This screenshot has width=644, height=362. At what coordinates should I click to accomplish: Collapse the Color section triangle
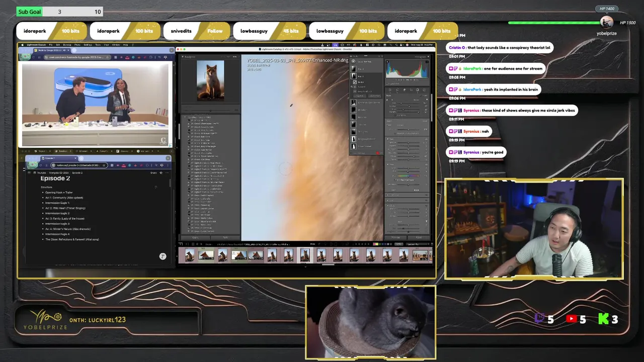click(x=387, y=164)
